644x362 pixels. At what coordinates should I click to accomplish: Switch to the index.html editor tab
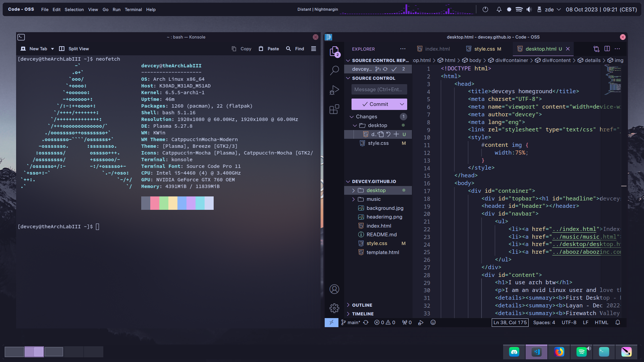tap(433, 49)
